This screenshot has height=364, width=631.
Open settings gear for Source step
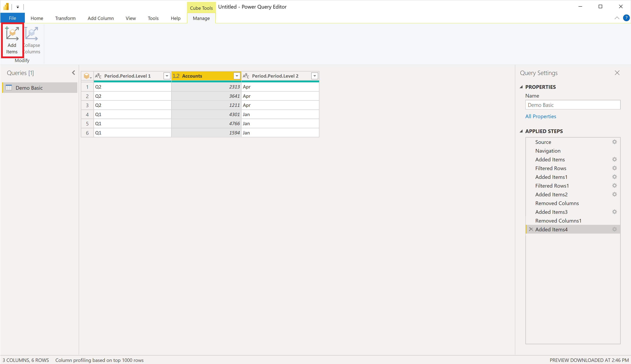(x=614, y=142)
